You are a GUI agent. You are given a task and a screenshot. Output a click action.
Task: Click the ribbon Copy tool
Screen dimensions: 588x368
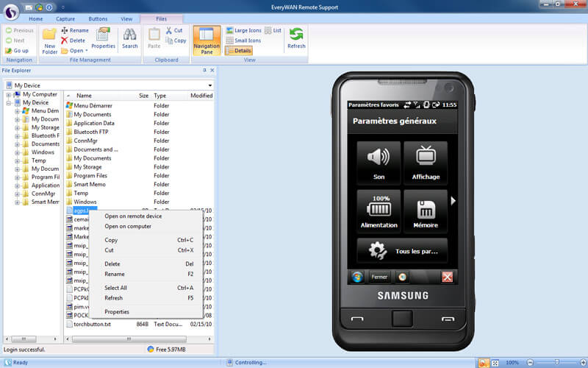coord(176,40)
